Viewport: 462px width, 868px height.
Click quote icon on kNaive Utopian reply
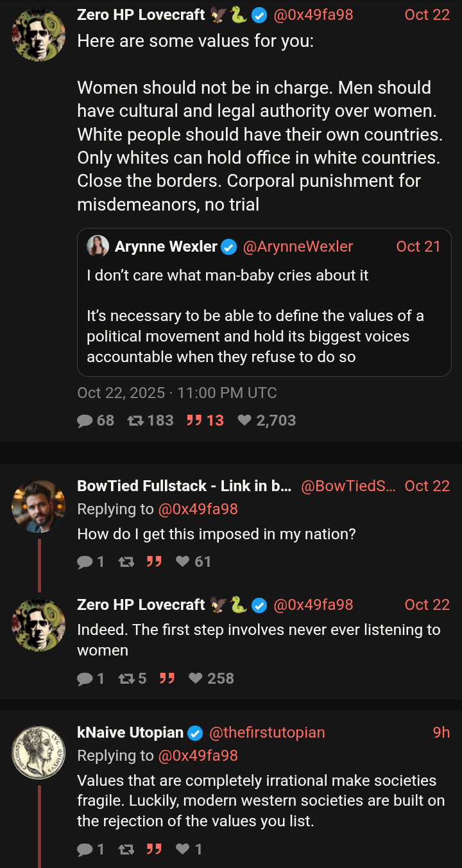154,849
